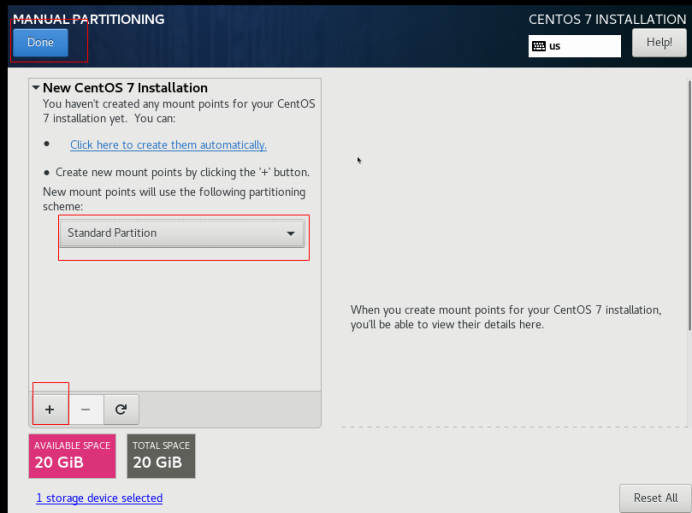Open the Help! button

click(659, 43)
